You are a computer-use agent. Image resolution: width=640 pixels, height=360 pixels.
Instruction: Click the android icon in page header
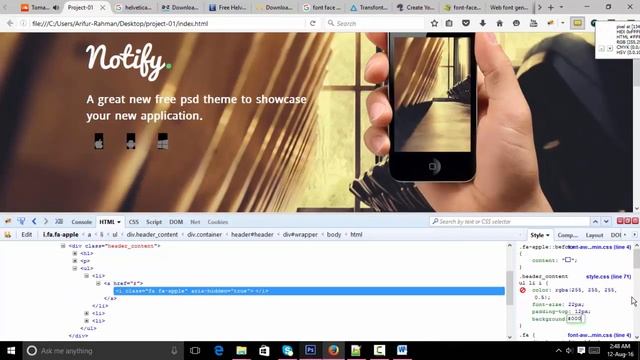[131, 141]
